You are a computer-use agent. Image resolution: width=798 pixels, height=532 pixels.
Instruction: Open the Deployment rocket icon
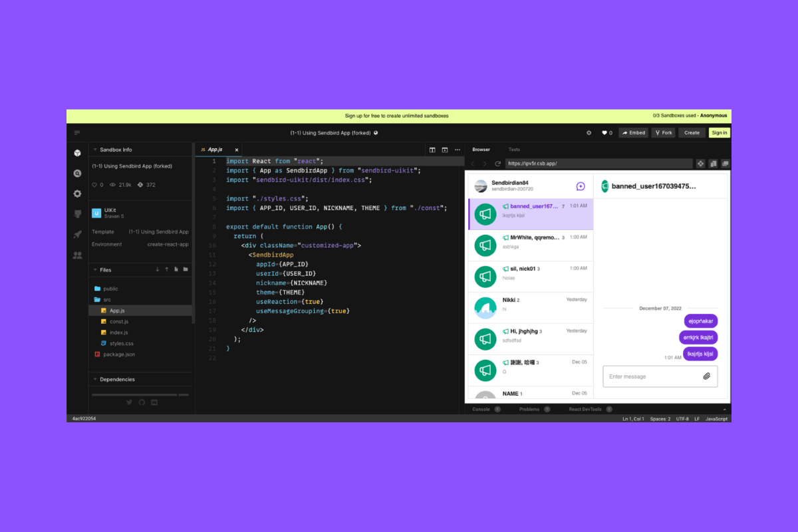pos(78,234)
